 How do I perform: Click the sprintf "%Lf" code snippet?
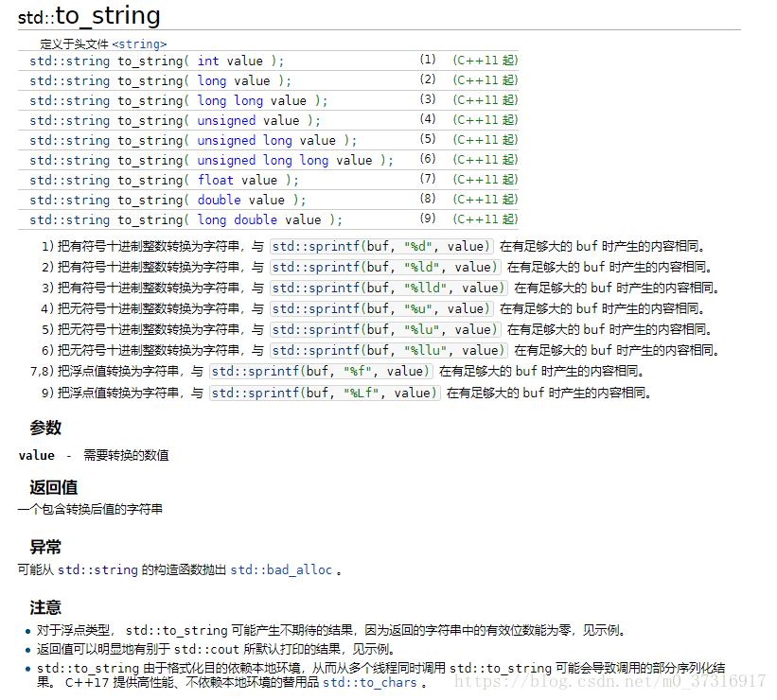point(325,393)
